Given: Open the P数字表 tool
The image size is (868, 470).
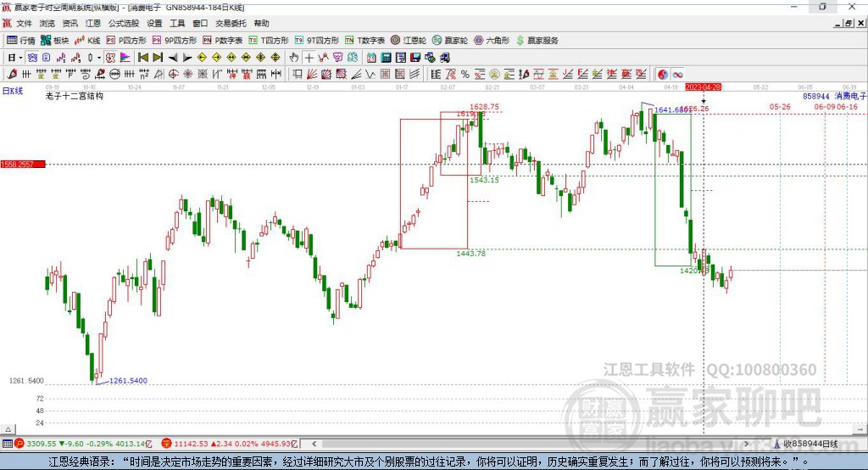Looking at the screenshot, I should 223,41.
